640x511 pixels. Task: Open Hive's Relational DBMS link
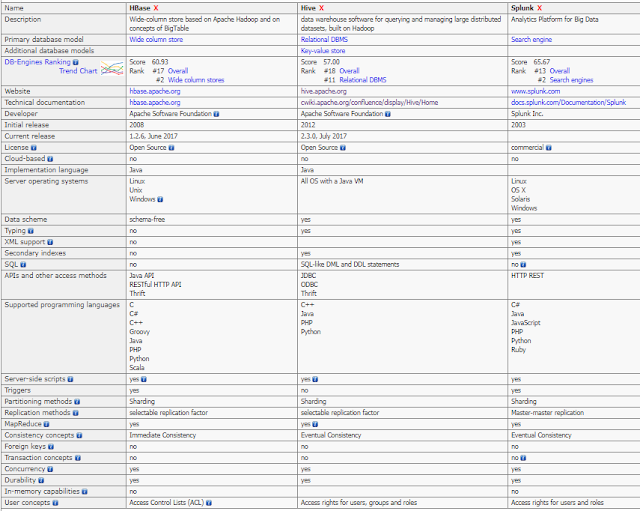tap(324, 40)
